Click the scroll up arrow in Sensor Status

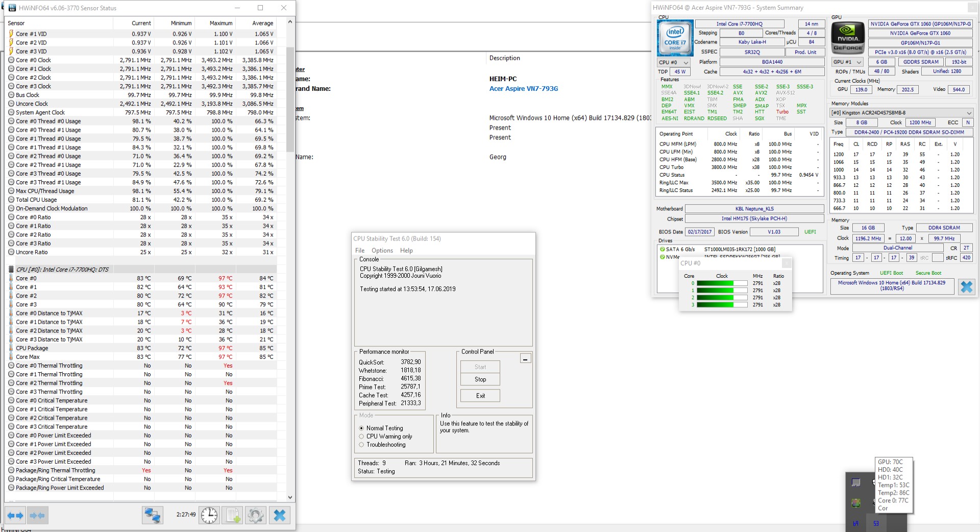290,22
